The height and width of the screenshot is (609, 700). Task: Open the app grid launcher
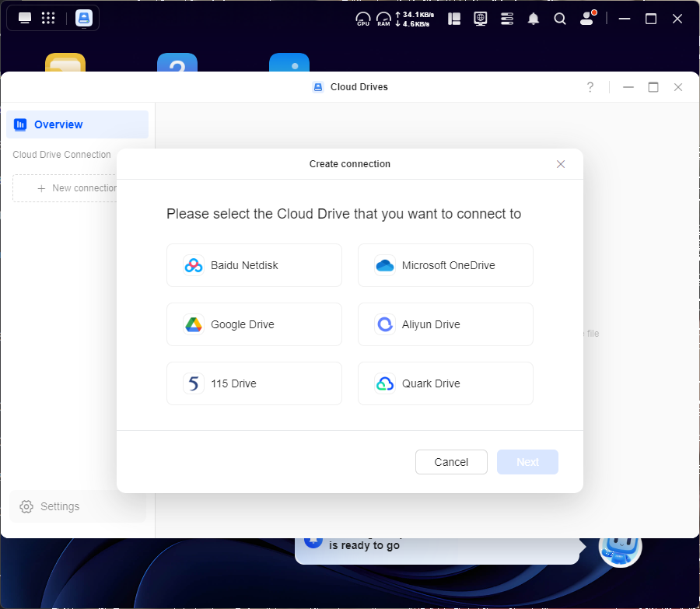[x=48, y=19]
